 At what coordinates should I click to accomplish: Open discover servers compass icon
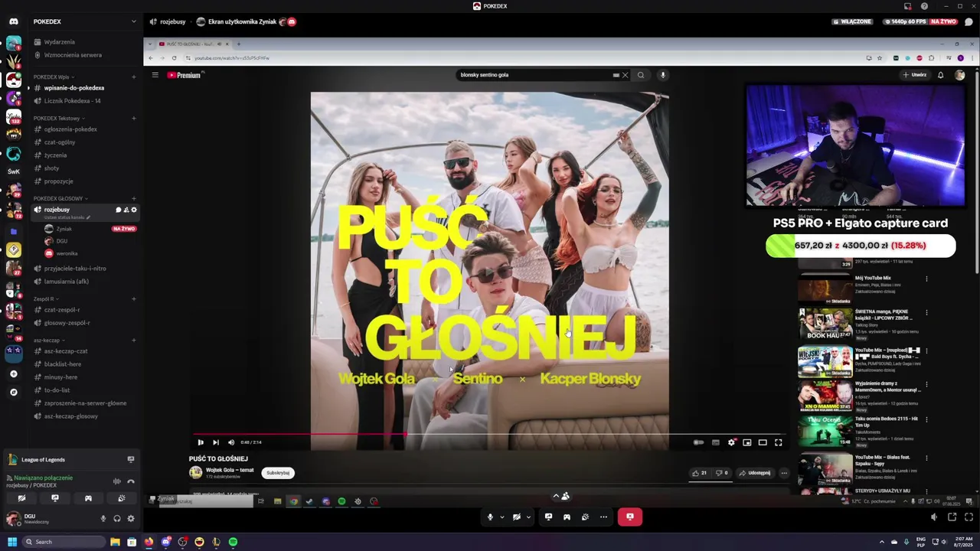coord(13,392)
